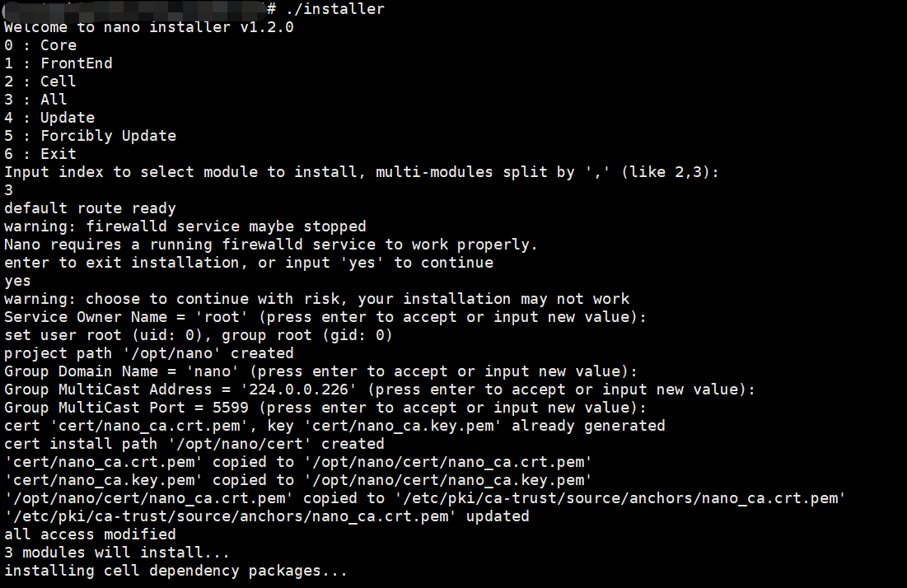Screen dimensions: 907x588
Task: Click the '2 : Cell' option line
Action: 40,82
